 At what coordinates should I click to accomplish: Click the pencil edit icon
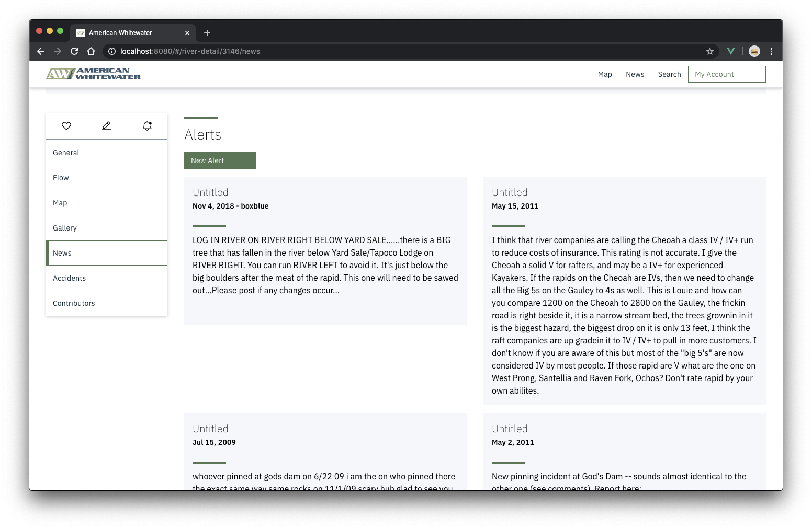click(107, 126)
